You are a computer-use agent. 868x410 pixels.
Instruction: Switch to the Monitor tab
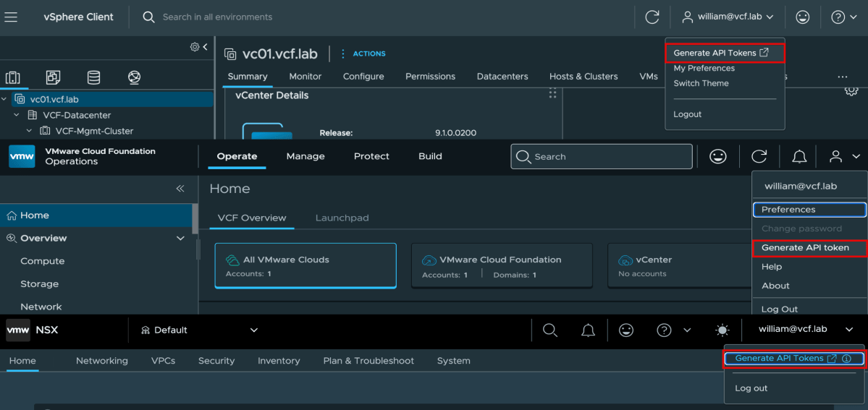point(305,77)
